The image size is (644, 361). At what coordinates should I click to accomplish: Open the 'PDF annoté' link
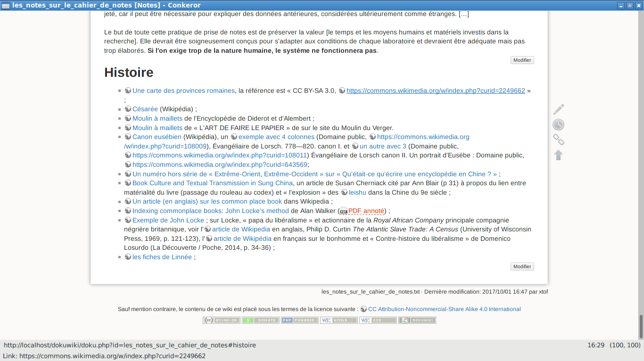click(x=366, y=211)
